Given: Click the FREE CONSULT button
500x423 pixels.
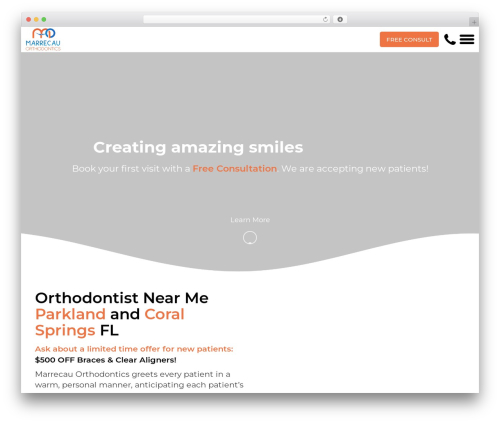Looking at the screenshot, I should [x=409, y=40].
